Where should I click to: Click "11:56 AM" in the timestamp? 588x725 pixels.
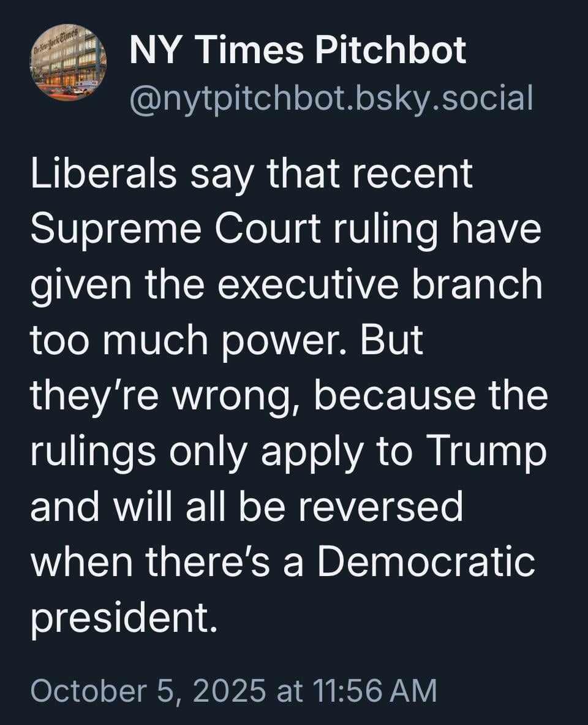coord(375,691)
